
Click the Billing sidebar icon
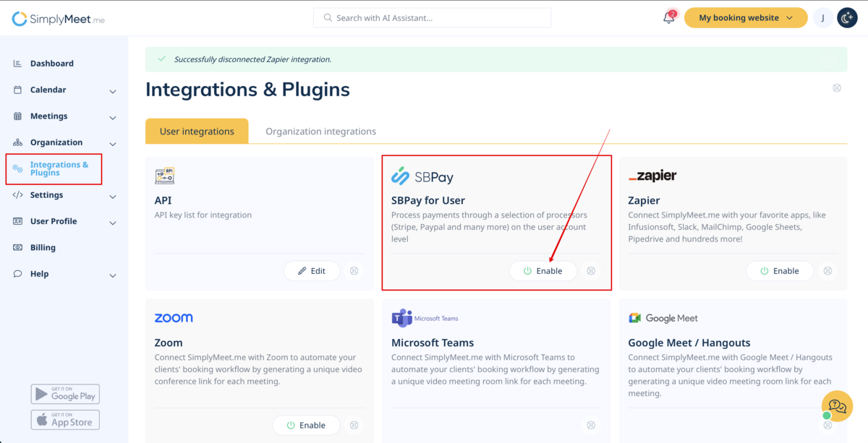18,248
